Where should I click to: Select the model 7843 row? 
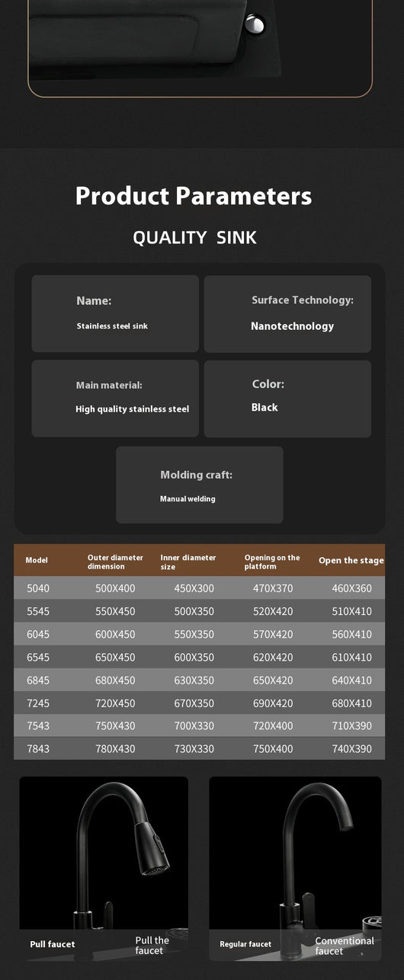[200, 748]
